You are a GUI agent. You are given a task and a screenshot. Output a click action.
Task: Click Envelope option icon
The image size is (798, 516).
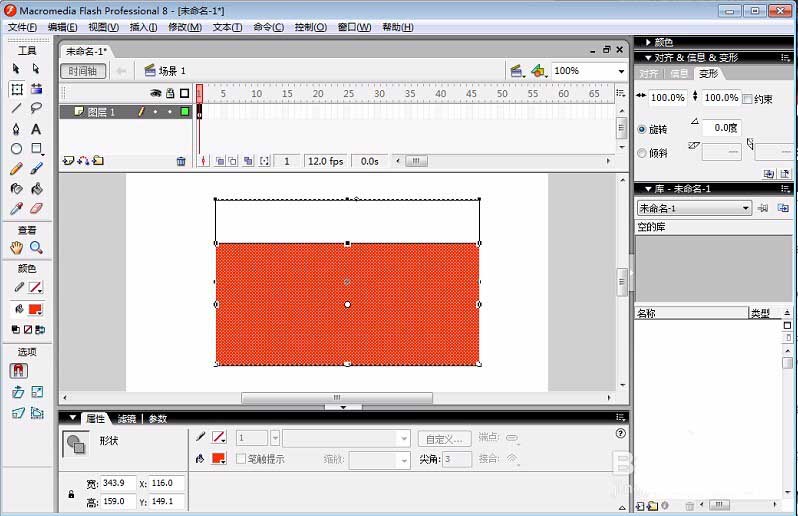click(x=37, y=413)
